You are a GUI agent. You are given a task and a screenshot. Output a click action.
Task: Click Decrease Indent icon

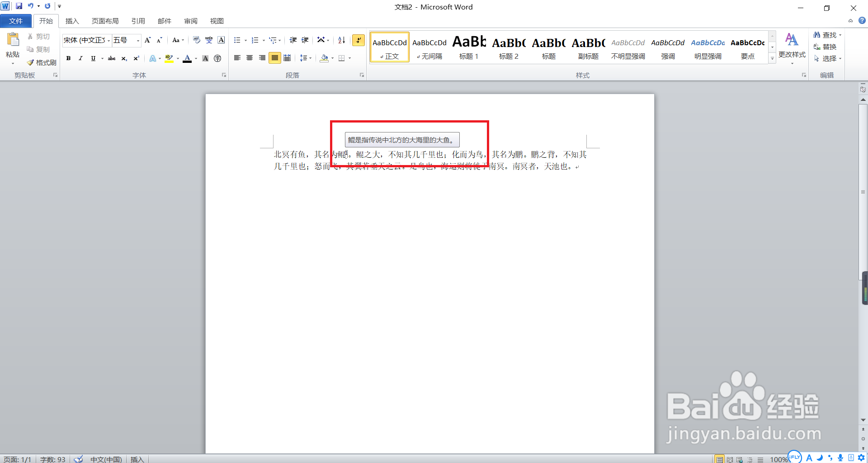pyautogui.click(x=293, y=40)
